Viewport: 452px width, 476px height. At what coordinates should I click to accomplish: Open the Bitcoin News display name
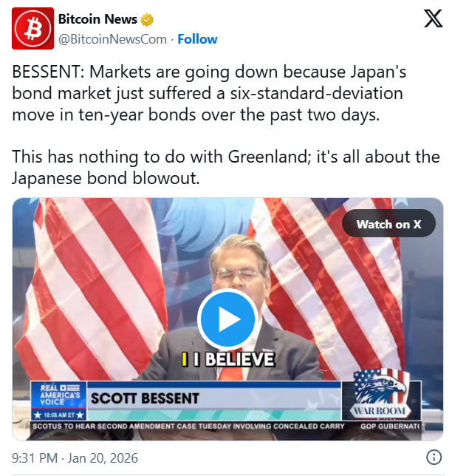click(97, 19)
